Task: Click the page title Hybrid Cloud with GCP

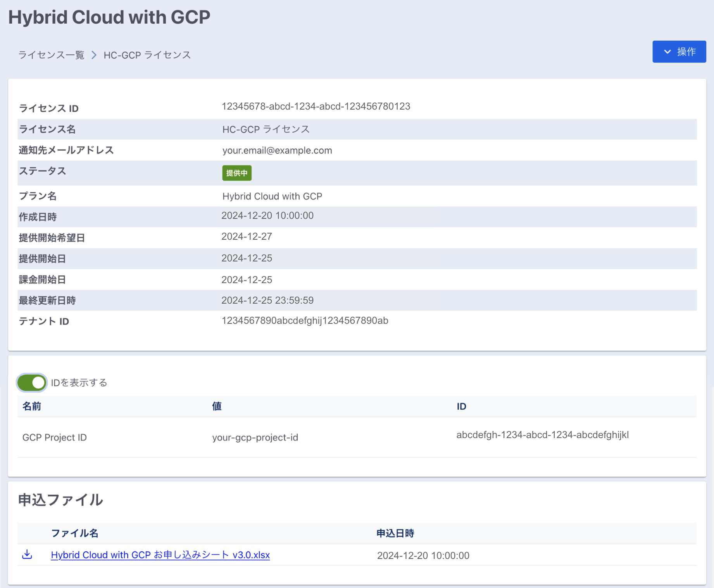Action: 109,17
